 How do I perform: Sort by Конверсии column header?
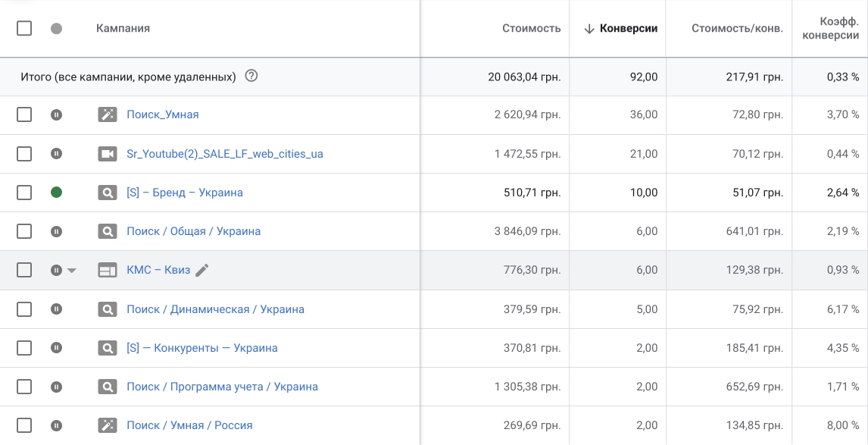[629, 28]
